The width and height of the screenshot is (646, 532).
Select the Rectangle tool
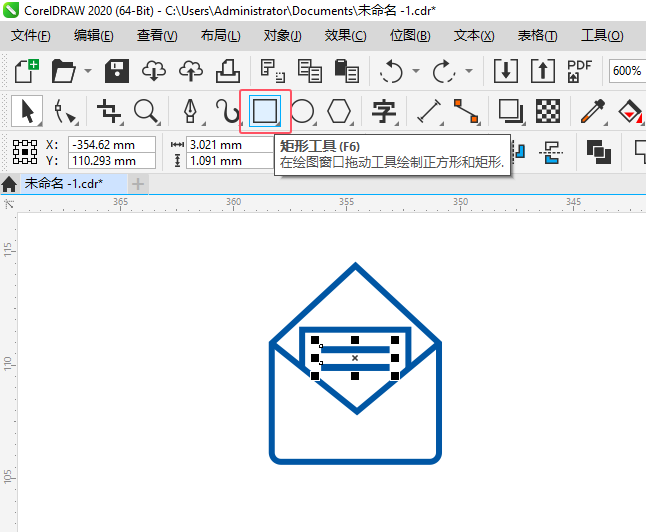pos(265,111)
